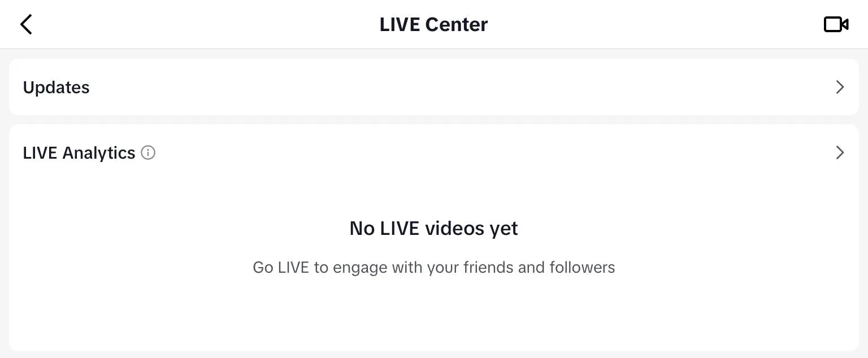Click empty white space below the empty-state message
The width and height of the screenshot is (868, 358).
pos(434,316)
